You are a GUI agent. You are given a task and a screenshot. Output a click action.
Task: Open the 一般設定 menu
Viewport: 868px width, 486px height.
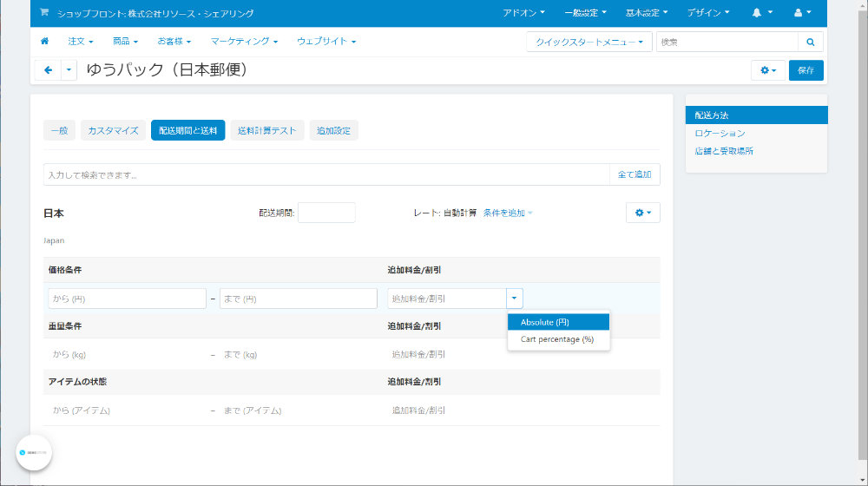click(x=585, y=13)
